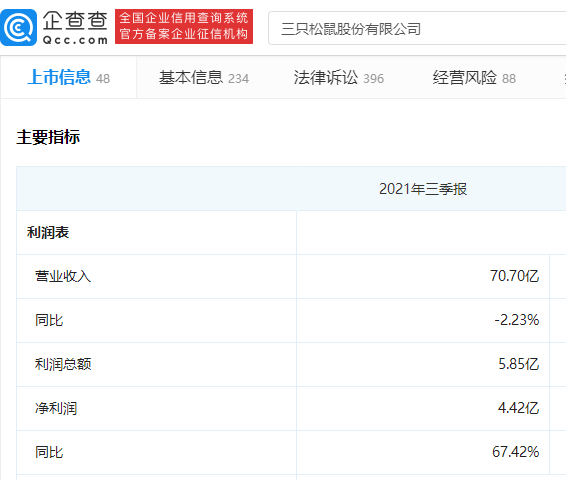
Task: Click the 70.70亿 revenue value
Action: 514,276
